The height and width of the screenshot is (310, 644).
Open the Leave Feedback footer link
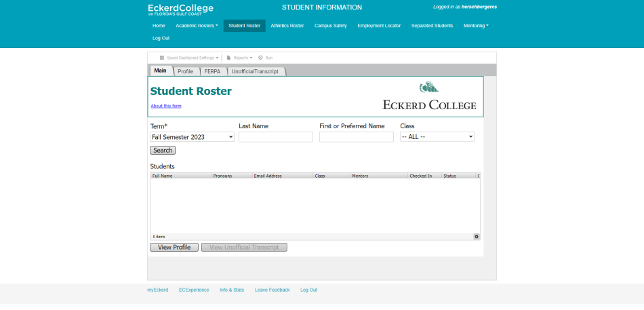coord(272,290)
